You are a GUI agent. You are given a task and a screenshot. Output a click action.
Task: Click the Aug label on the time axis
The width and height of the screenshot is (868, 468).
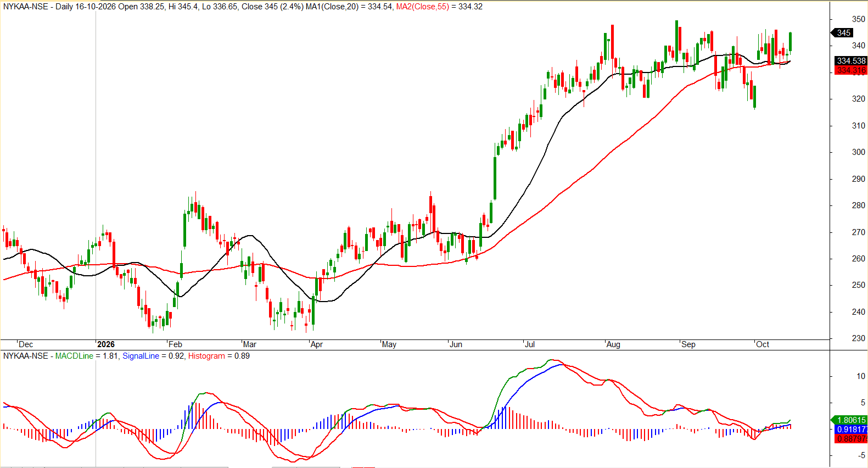coord(613,344)
